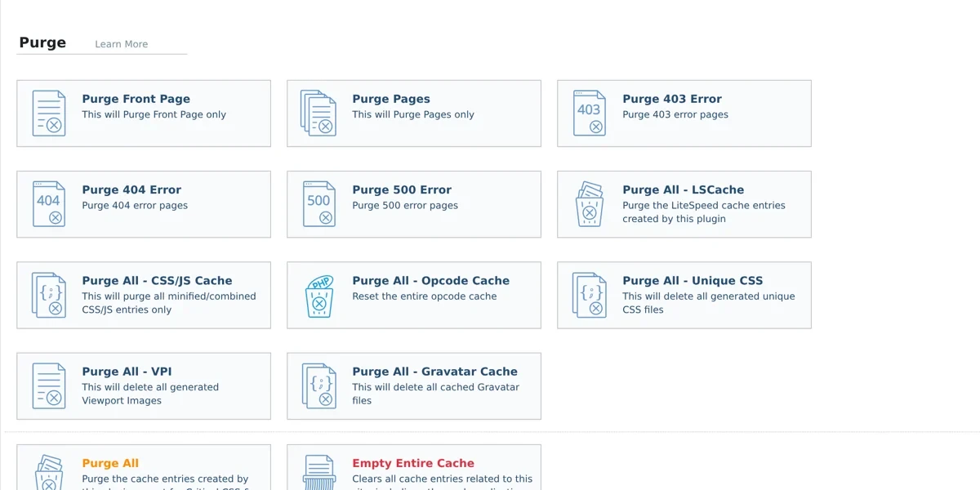Click the orange Purge All title
This screenshot has height=490, width=980.
[x=110, y=463]
